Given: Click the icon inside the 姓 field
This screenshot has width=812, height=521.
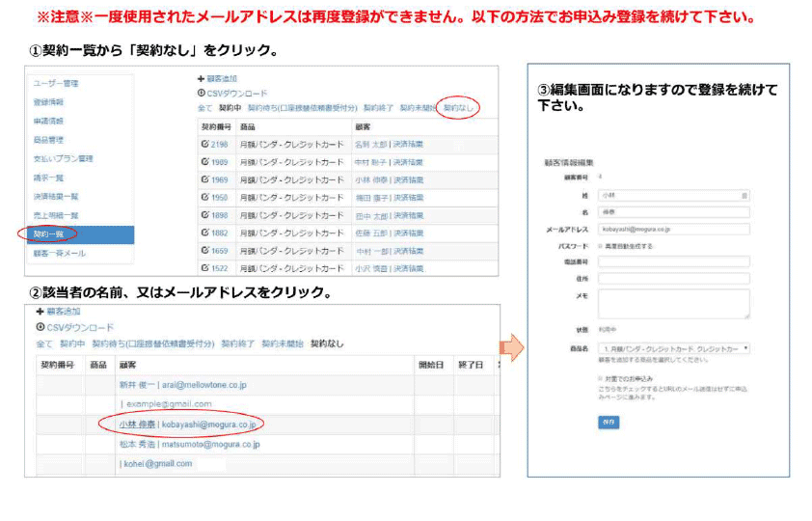Looking at the screenshot, I should (x=744, y=195).
